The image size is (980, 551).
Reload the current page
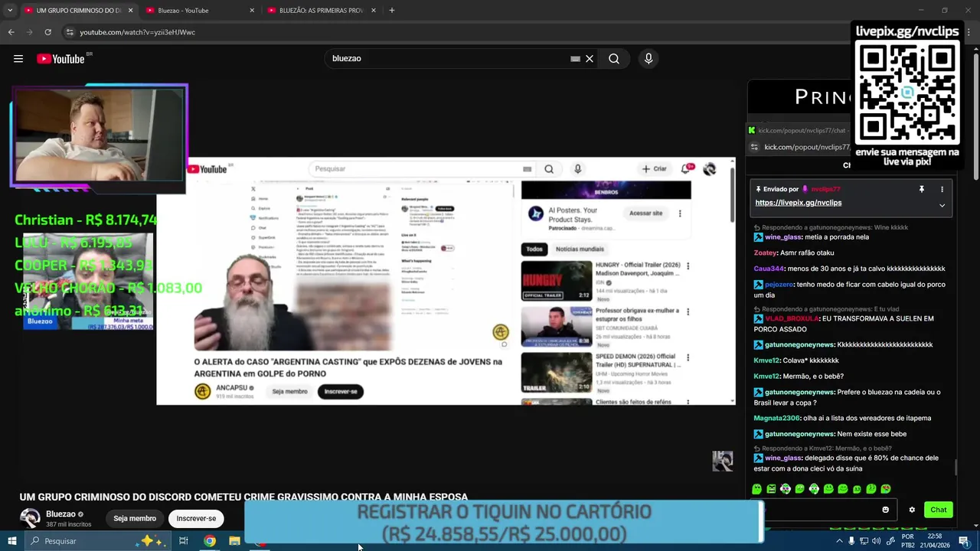(47, 32)
